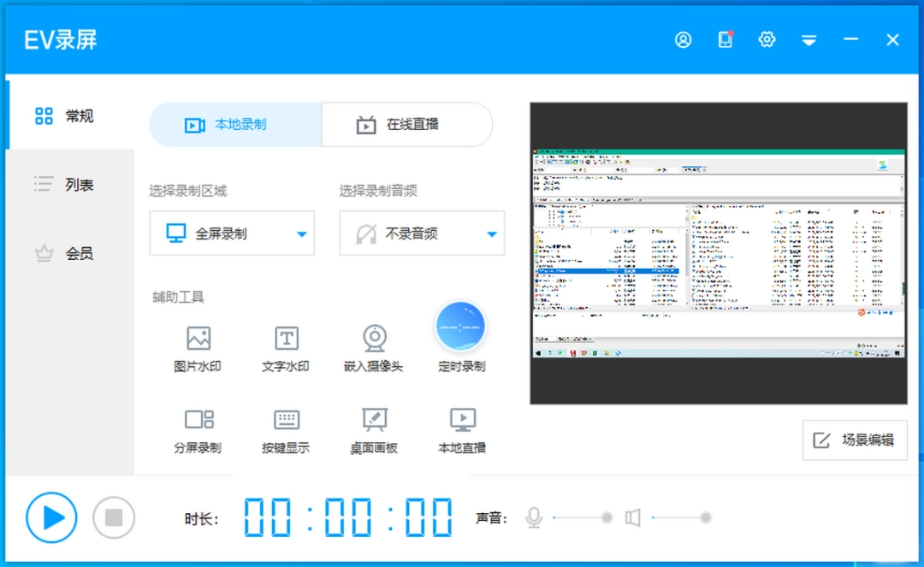Open the 嵌入摄像头 camera embed tool
The height and width of the screenshot is (567, 924).
374,346
